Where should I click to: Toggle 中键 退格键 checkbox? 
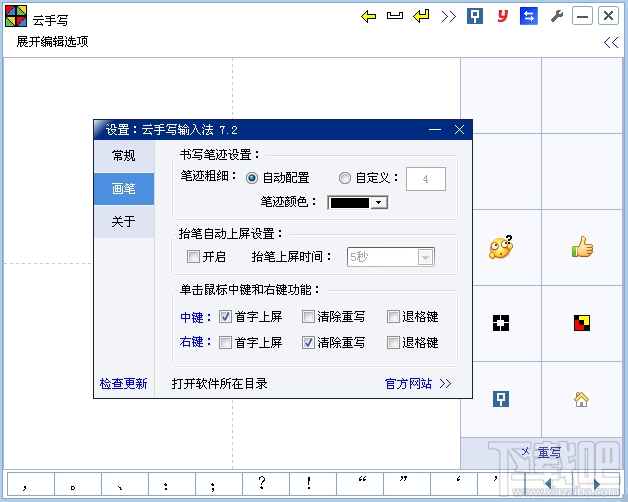393,317
